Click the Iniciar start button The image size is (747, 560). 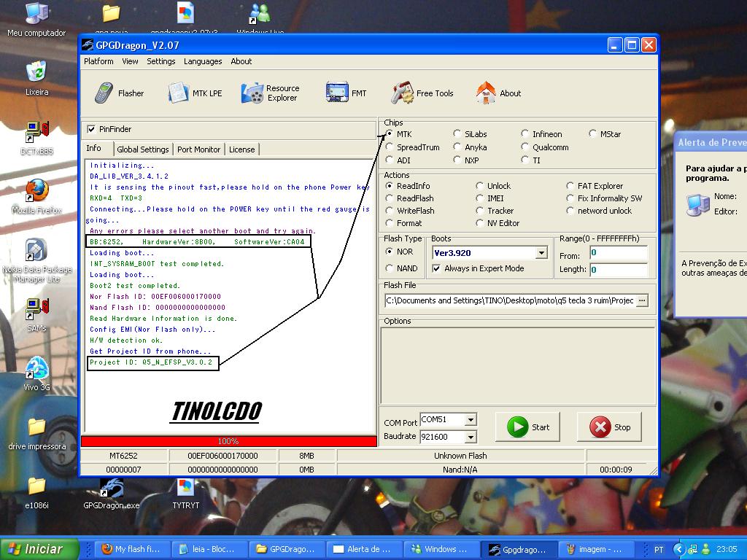point(39,549)
